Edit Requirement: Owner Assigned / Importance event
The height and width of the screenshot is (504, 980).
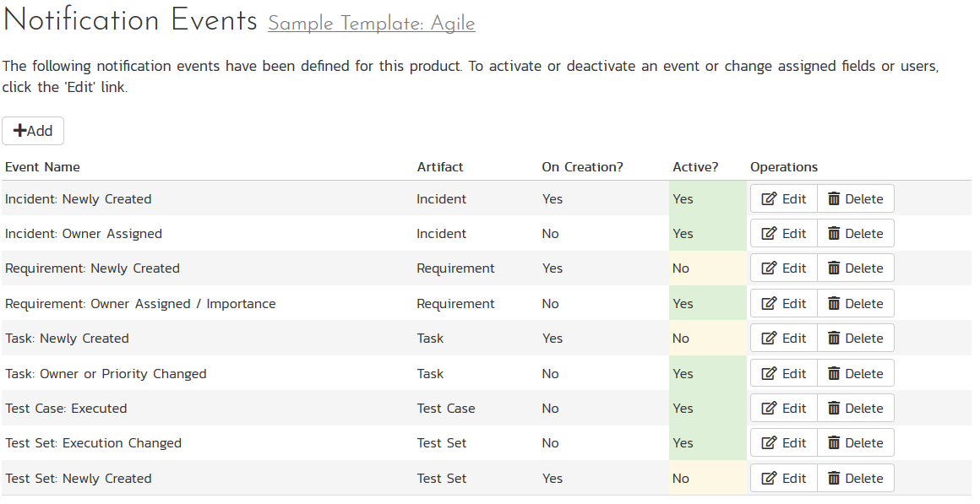click(784, 304)
